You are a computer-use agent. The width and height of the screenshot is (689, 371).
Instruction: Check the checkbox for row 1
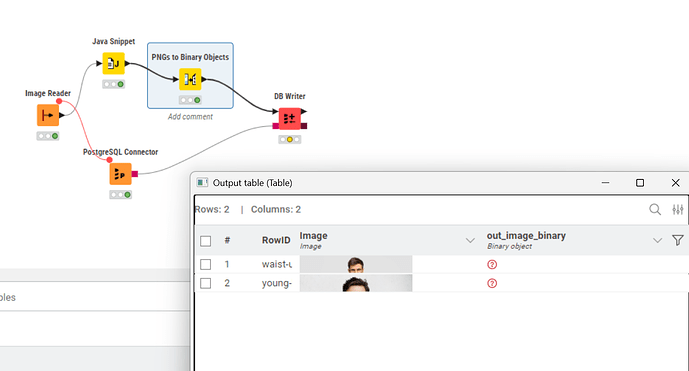(x=205, y=265)
